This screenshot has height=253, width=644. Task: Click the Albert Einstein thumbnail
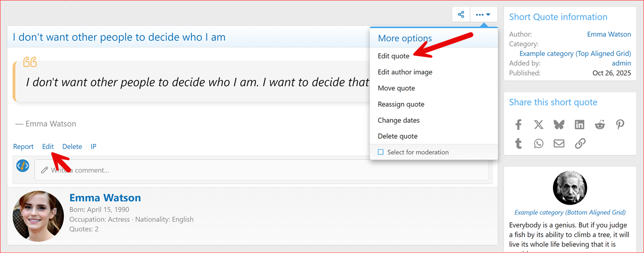570,188
